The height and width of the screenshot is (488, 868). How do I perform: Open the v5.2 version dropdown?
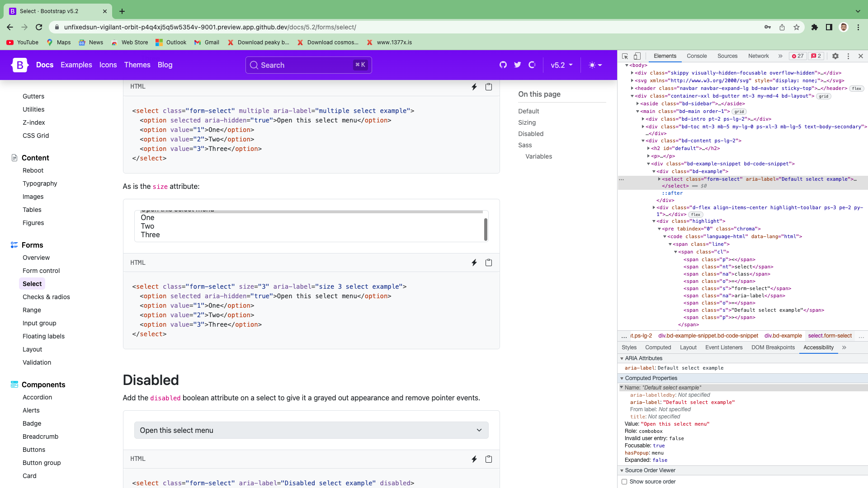561,65
